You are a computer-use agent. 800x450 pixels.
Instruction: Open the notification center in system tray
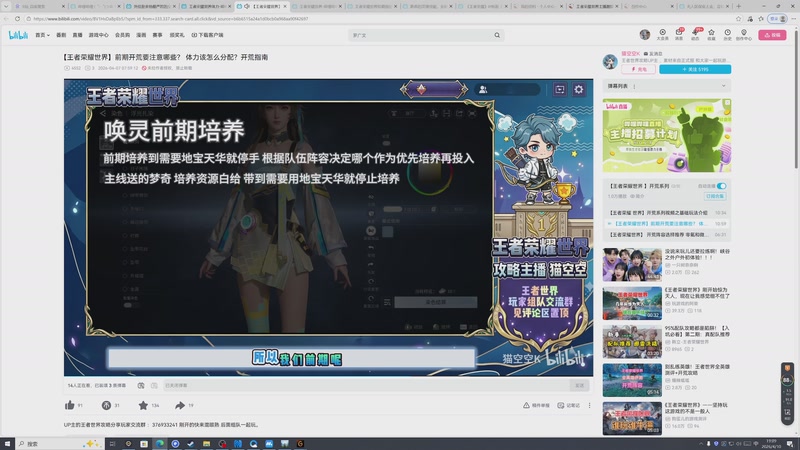pos(790,443)
